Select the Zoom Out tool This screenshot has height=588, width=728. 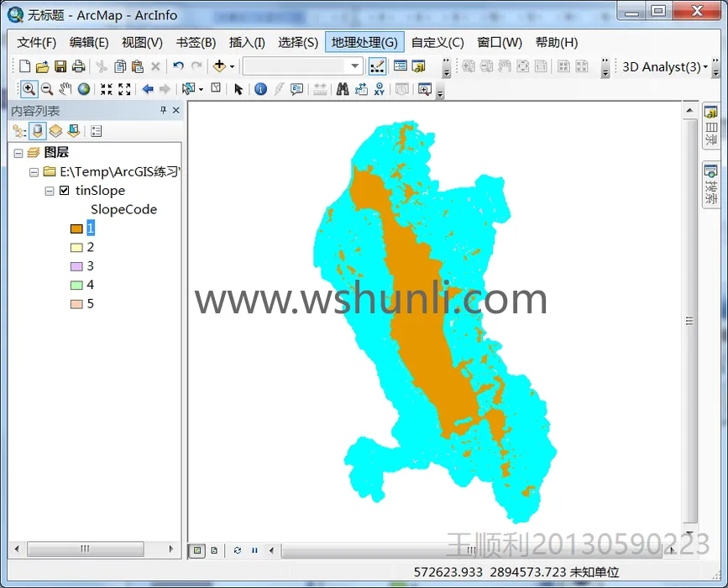[47, 89]
